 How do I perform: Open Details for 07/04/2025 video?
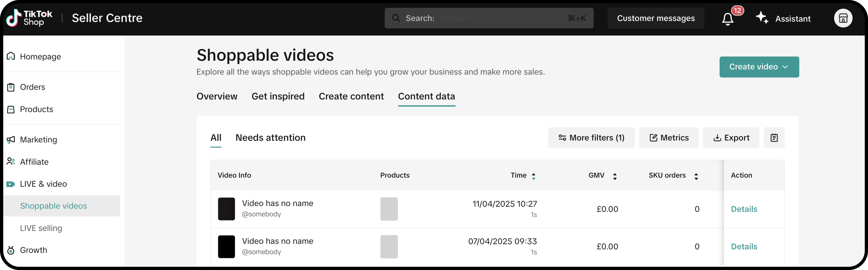[744, 246]
